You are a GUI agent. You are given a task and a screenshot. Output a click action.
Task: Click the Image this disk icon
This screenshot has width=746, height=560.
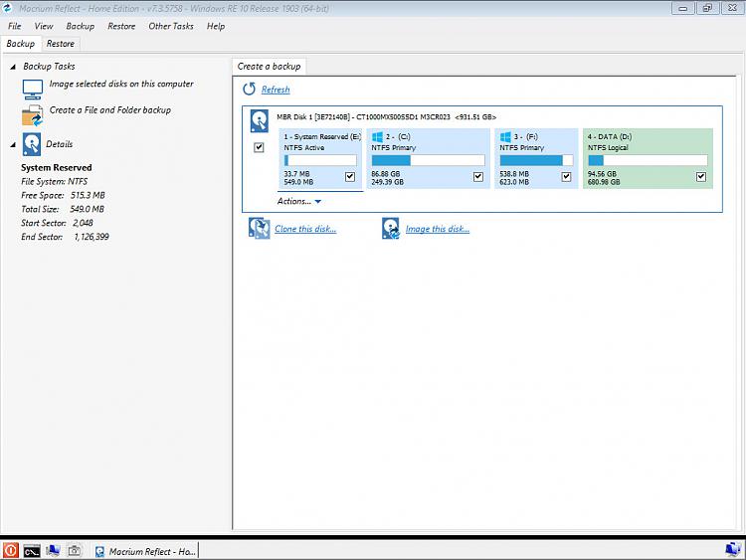(x=391, y=229)
